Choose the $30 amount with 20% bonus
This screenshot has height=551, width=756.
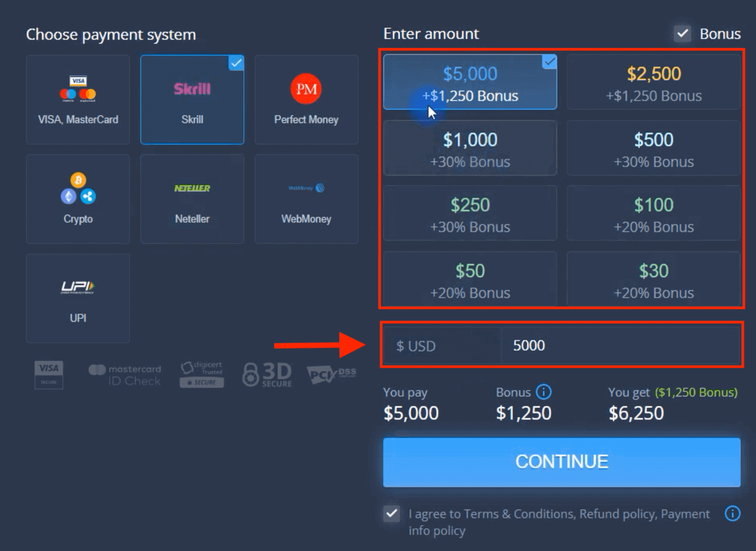pyautogui.click(x=653, y=279)
